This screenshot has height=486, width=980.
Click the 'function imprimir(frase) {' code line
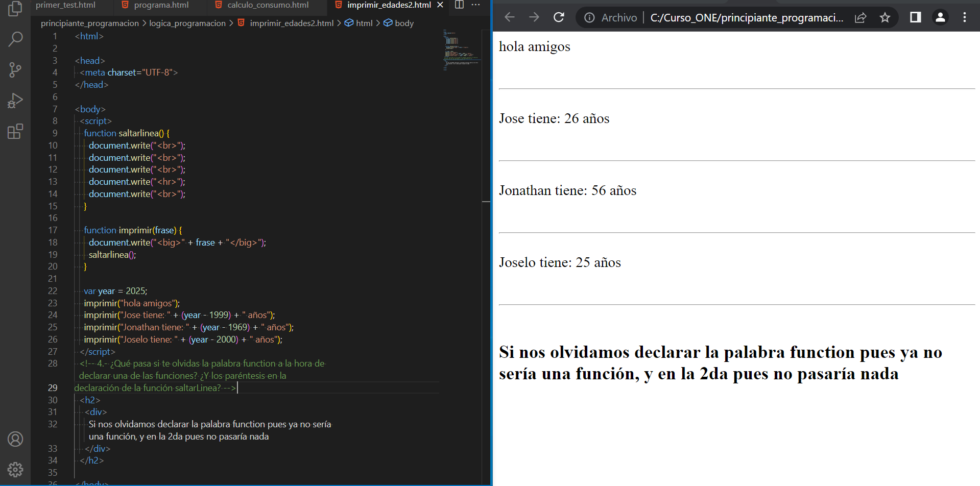click(x=133, y=230)
